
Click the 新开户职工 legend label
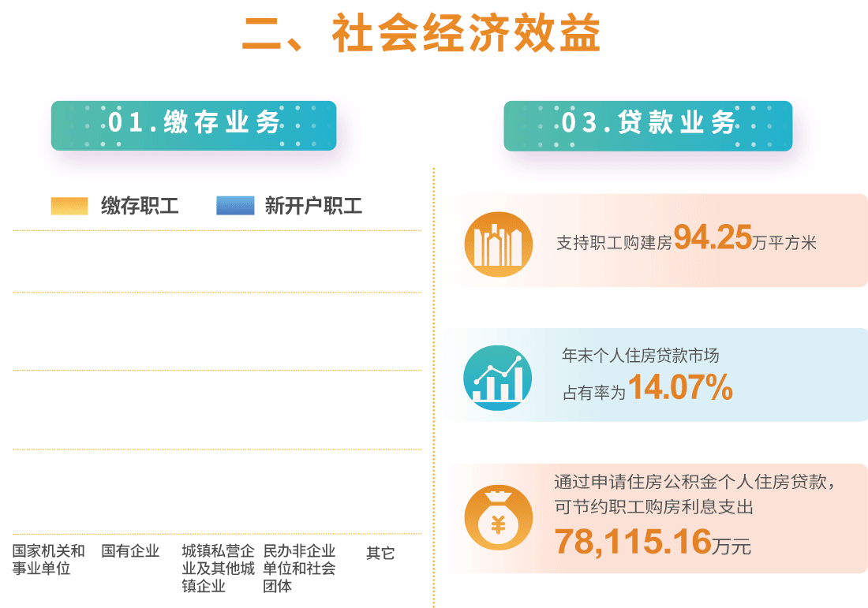pyautogui.click(x=313, y=207)
